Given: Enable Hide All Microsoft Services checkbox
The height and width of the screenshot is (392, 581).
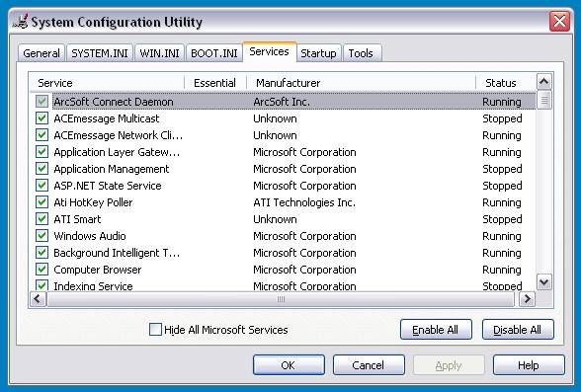Looking at the screenshot, I should pyautogui.click(x=155, y=329).
